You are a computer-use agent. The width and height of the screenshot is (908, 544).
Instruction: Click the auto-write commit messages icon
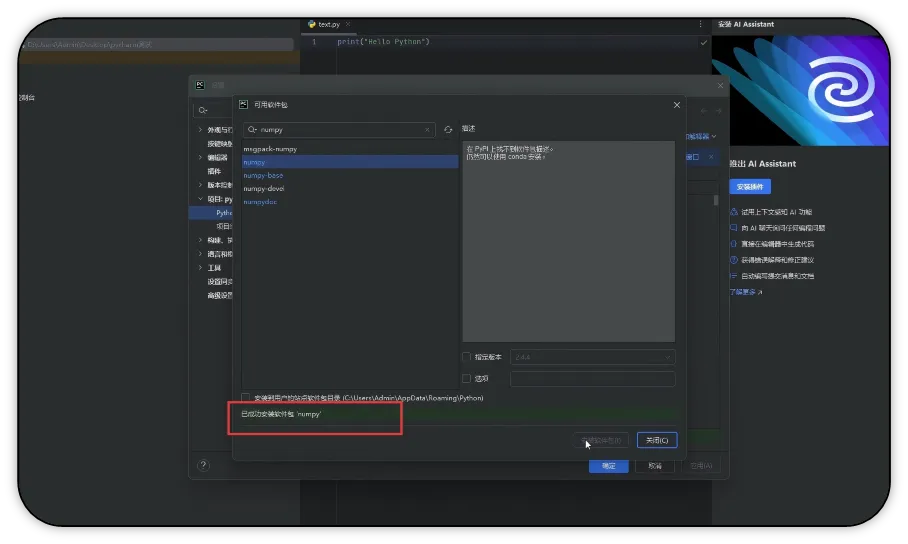(x=734, y=276)
